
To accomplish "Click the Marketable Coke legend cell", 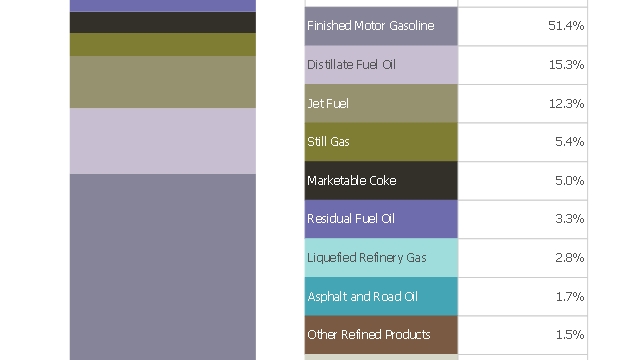I will tap(381, 180).
